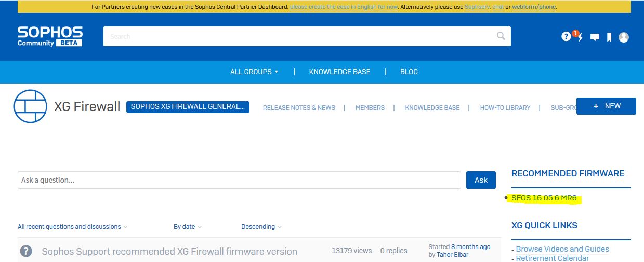Open the help question mark icon
The image size is (644, 262).
566,37
